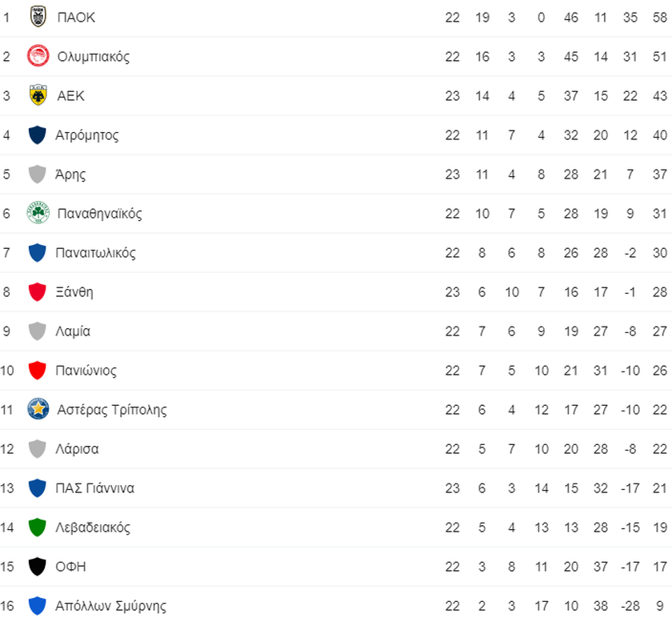The image size is (672, 622).
Task: Select the Λάρισα team name
Action: [77, 449]
